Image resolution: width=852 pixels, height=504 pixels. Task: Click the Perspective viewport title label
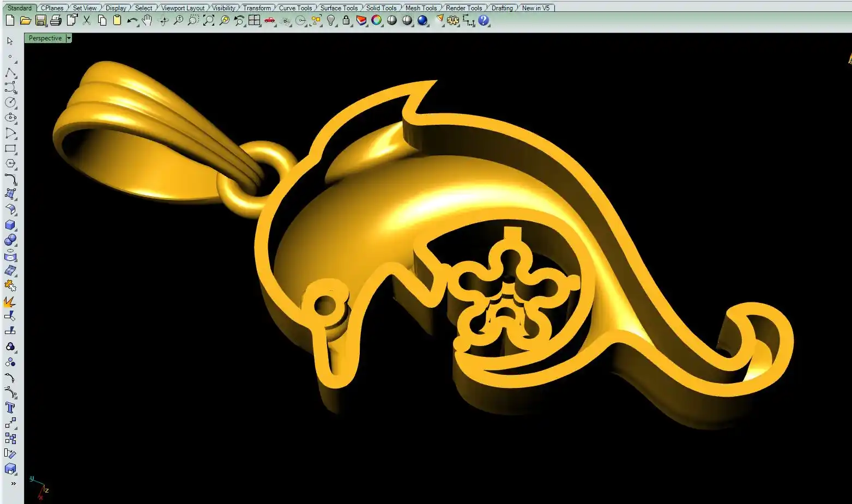[45, 38]
